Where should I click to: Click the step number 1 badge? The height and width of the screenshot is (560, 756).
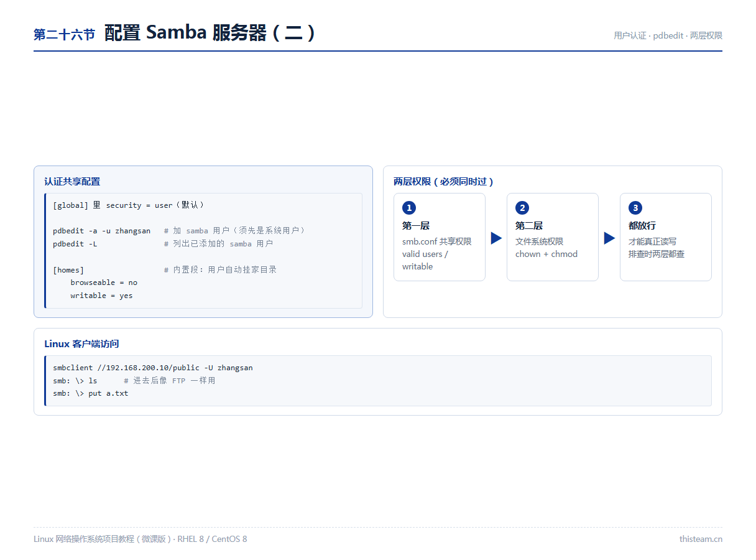click(408, 208)
